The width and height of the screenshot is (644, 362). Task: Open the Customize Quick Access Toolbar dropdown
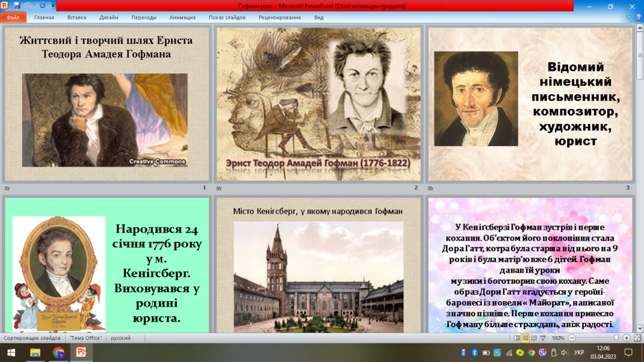(x=53, y=5)
